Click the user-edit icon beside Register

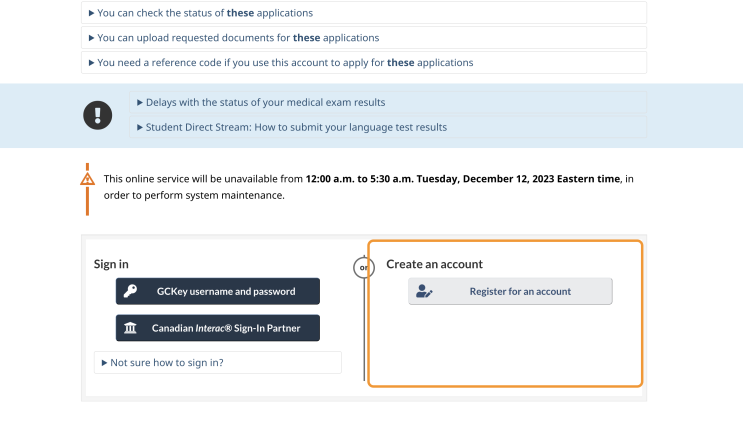(424, 291)
